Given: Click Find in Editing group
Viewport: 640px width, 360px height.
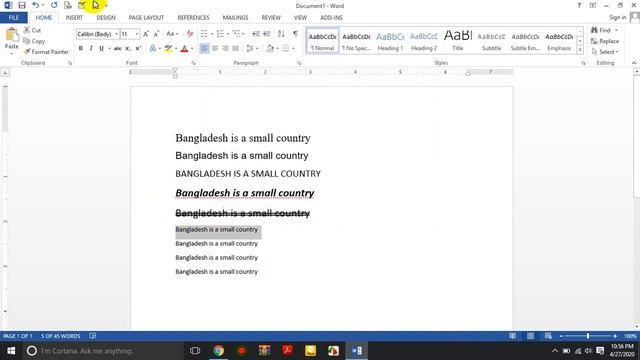Looking at the screenshot, I should pos(601,30).
